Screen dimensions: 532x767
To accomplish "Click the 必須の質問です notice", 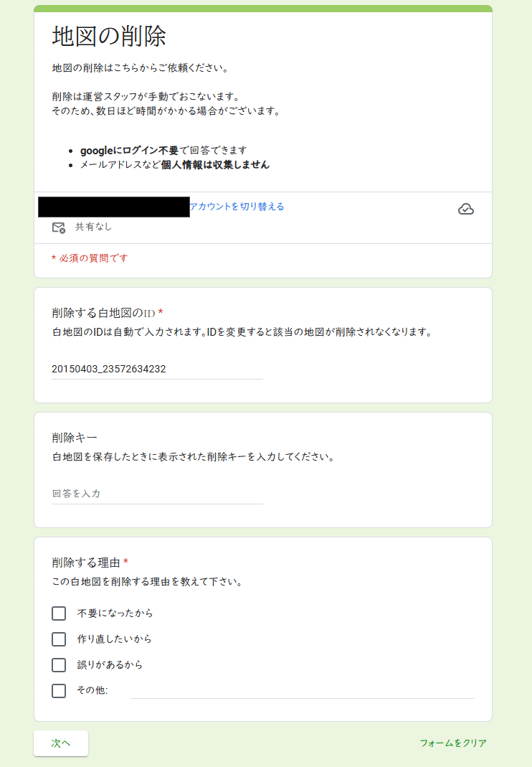I will point(90,258).
